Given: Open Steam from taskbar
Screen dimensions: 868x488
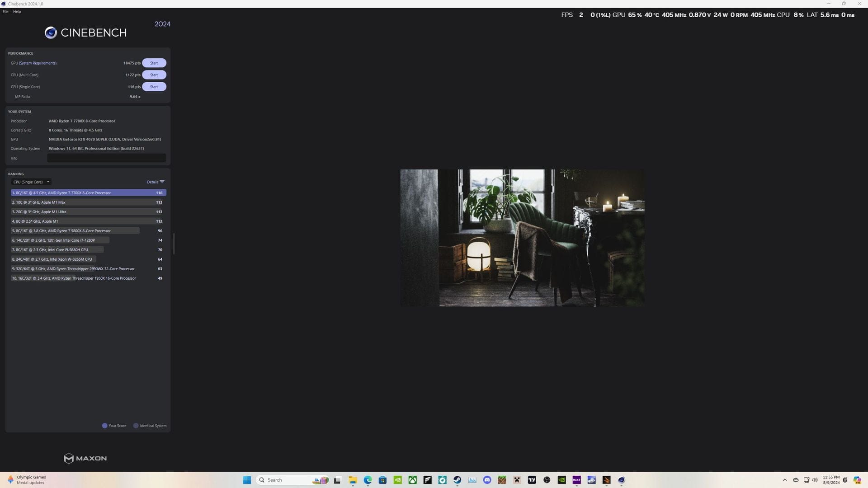Looking at the screenshot, I should click(457, 480).
